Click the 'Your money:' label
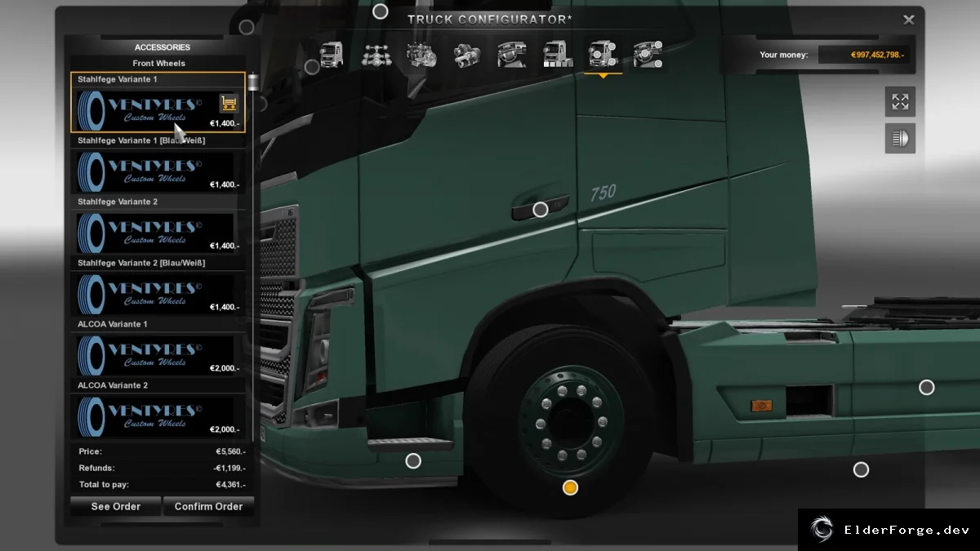 (x=784, y=55)
